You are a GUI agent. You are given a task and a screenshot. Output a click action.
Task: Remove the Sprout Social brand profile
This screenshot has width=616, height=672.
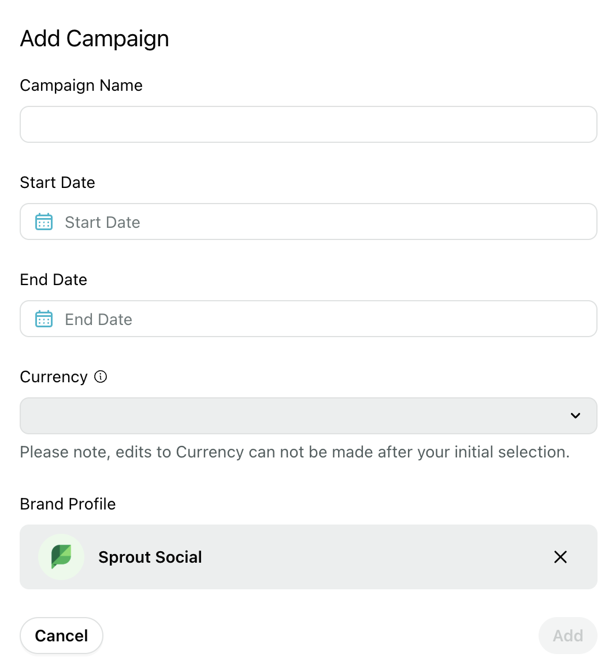pos(561,557)
